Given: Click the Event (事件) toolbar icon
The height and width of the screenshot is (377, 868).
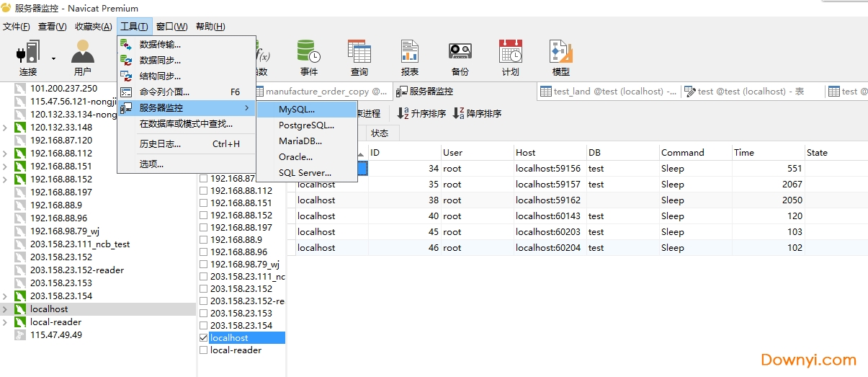Looking at the screenshot, I should [x=308, y=58].
